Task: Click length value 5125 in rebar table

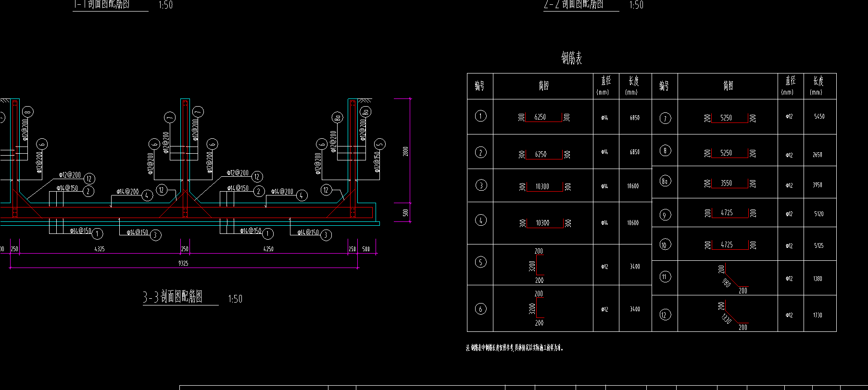Action: click(x=819, y=245)
